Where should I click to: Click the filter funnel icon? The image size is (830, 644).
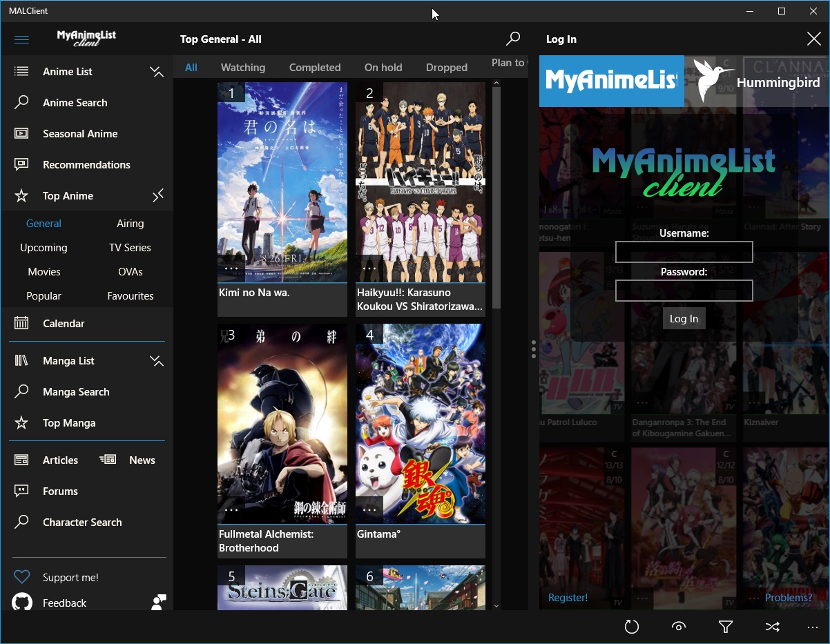tap(725, 627)
